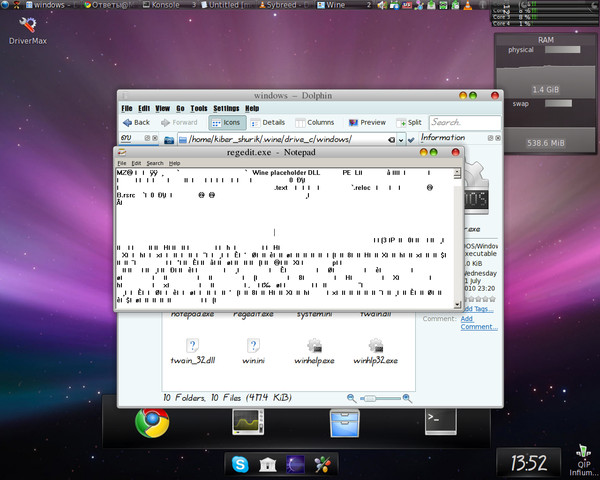This screenshot has width=600, height=480.
Task: Open Edit menu in Dolphin
Action: click(144, 108)
